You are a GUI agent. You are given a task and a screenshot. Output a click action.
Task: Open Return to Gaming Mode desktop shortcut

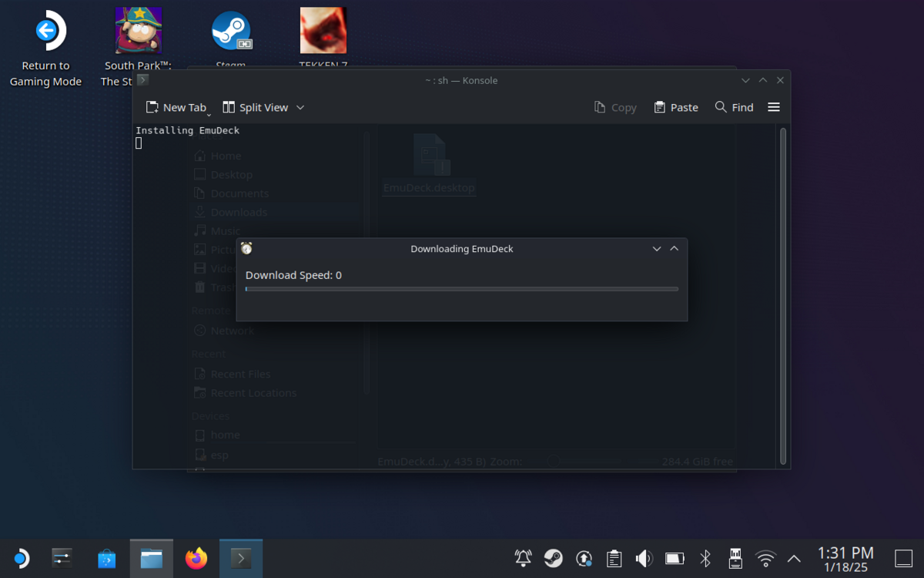[x=45, y=48]
